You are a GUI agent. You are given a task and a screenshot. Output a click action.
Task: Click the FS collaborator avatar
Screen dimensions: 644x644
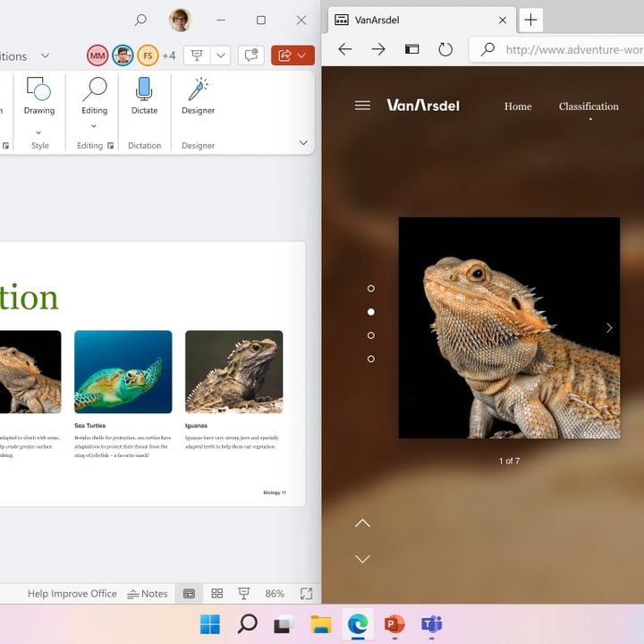coord(148,55)
